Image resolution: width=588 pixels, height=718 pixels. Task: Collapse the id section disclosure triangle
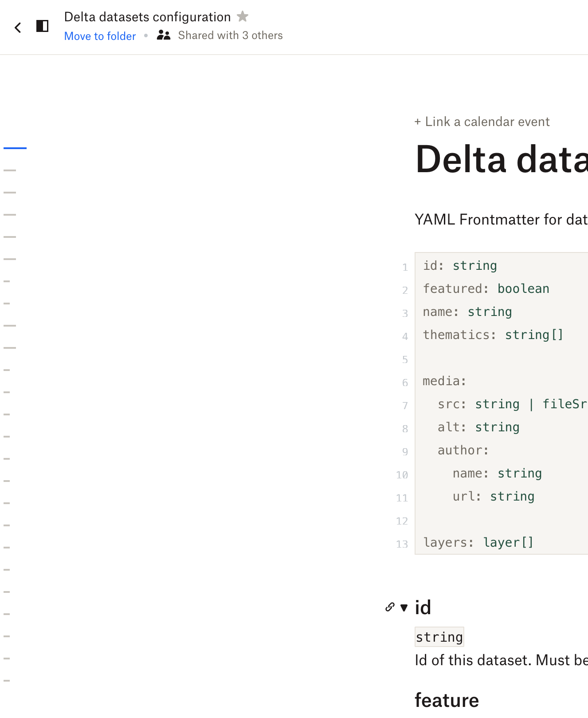404,608
